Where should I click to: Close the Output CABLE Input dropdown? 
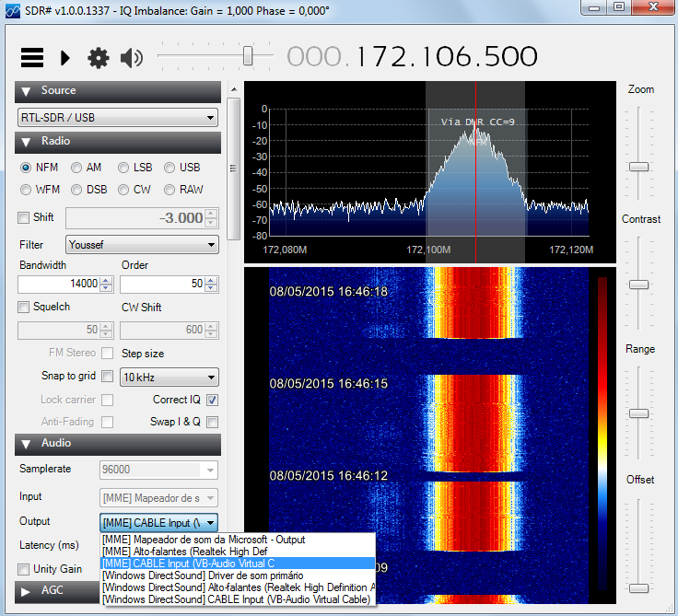158,523
